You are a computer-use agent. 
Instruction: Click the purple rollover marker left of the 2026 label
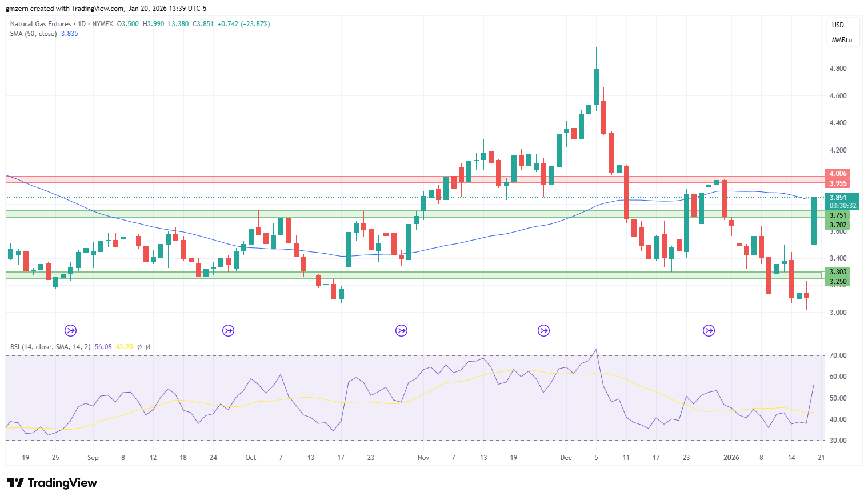[709, 330]
